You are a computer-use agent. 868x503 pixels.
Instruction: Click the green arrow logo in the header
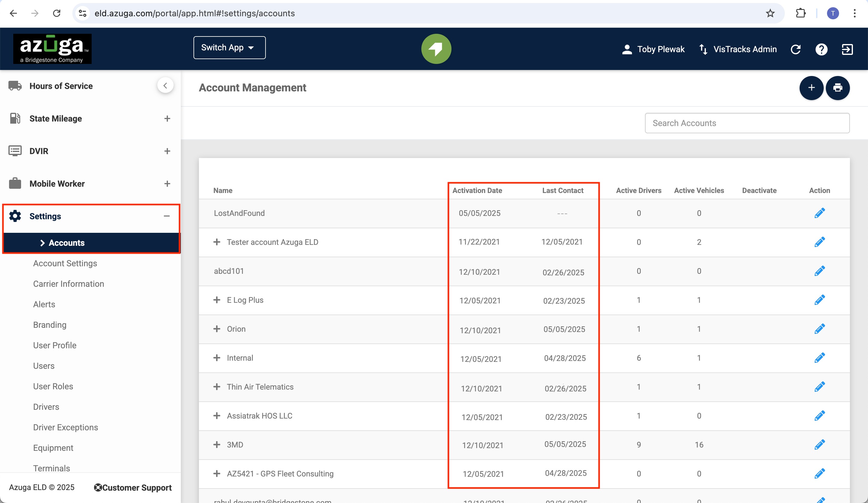(x=436, y=49)
